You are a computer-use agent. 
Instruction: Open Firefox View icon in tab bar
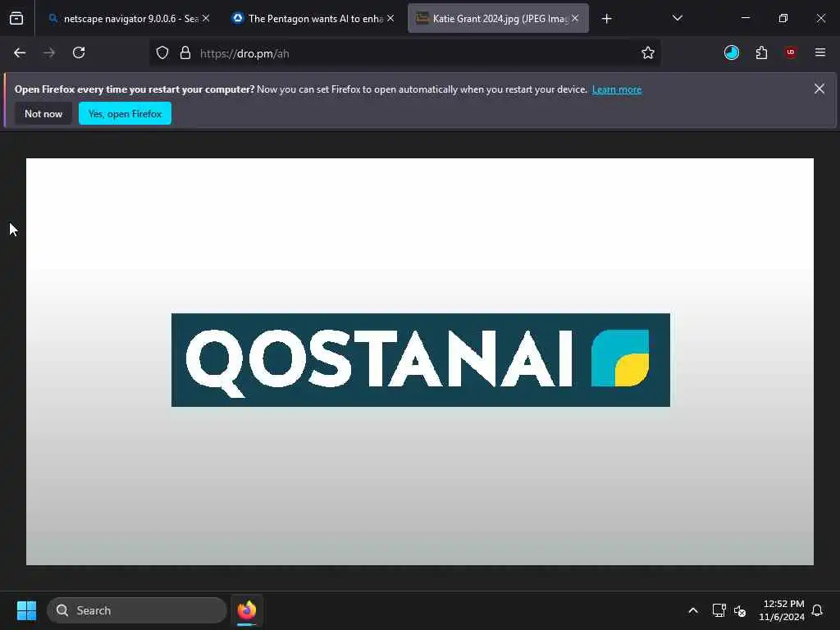(x=16, y=19)
